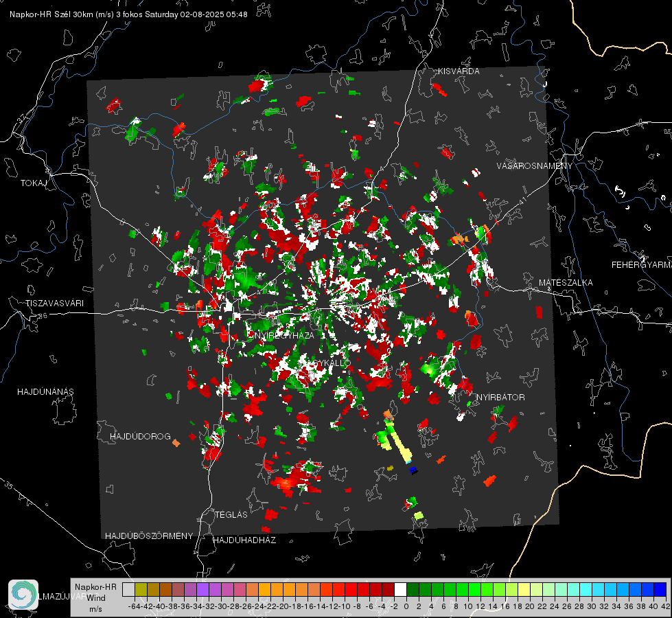Pick the olive legend swatch right of -64
Viewport: 672px width, 618px height.
(x=141, y=589)
